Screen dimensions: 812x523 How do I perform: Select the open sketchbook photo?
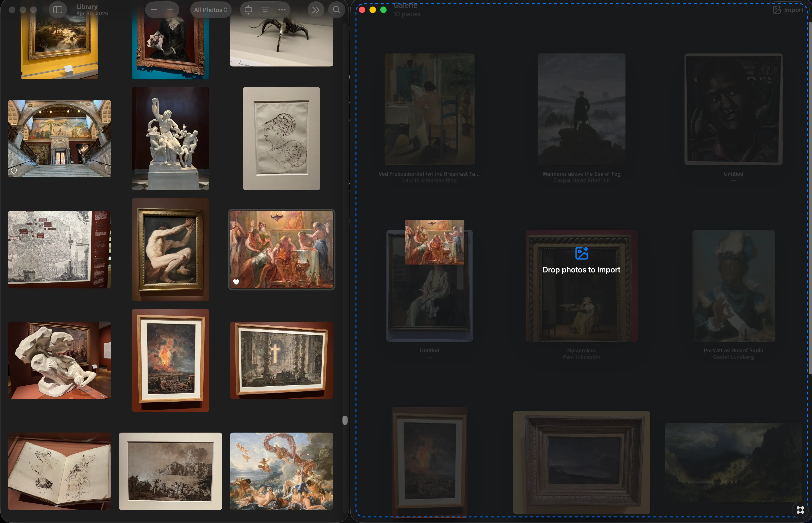click(x=60, y=471)
